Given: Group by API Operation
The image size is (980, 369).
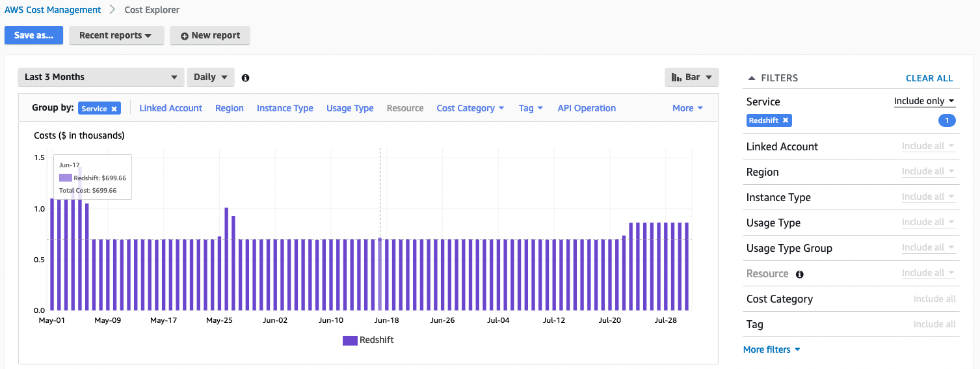Looking at the screenshot, I should click(587, 108).
